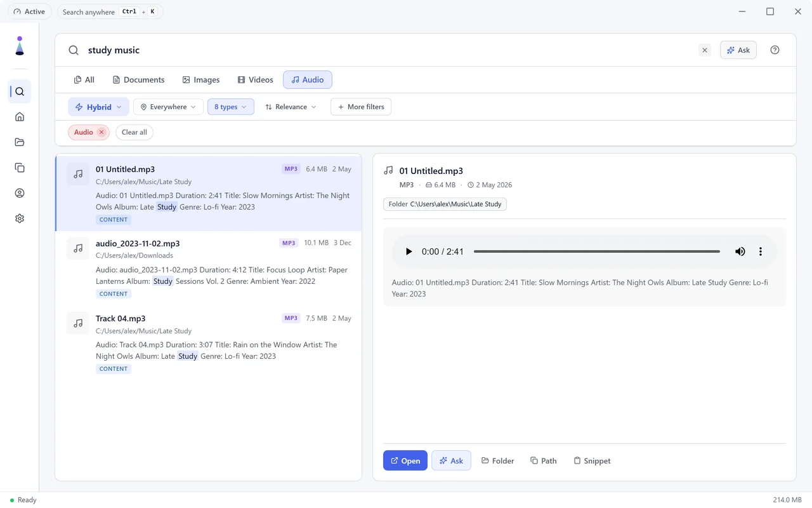Remove the Audio filter chip

coord(101,132)
